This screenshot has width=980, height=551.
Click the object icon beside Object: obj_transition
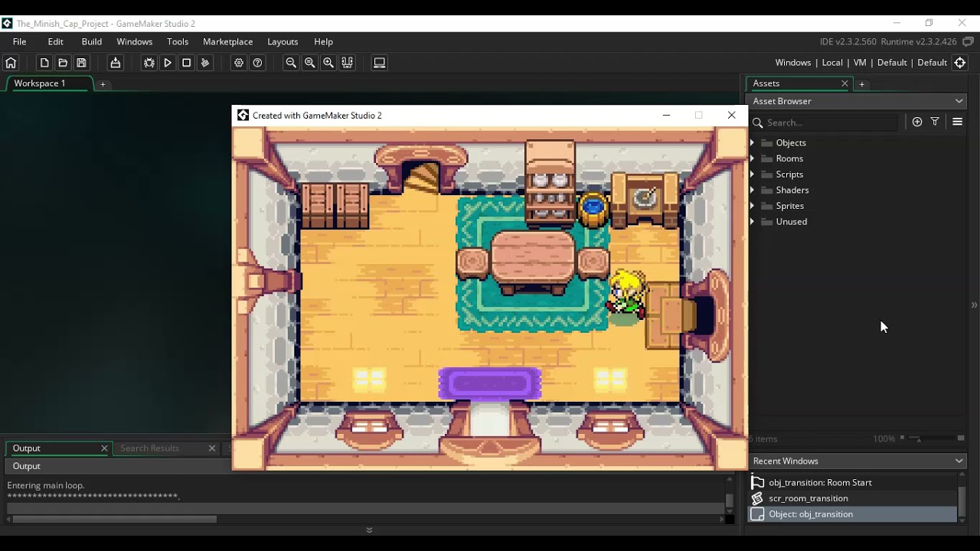[x=758, y=514]
